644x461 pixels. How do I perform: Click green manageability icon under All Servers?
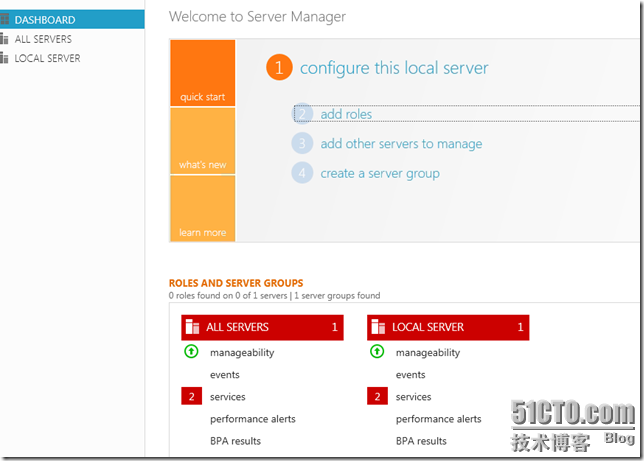pyautogui.click(x=191, y=352)
